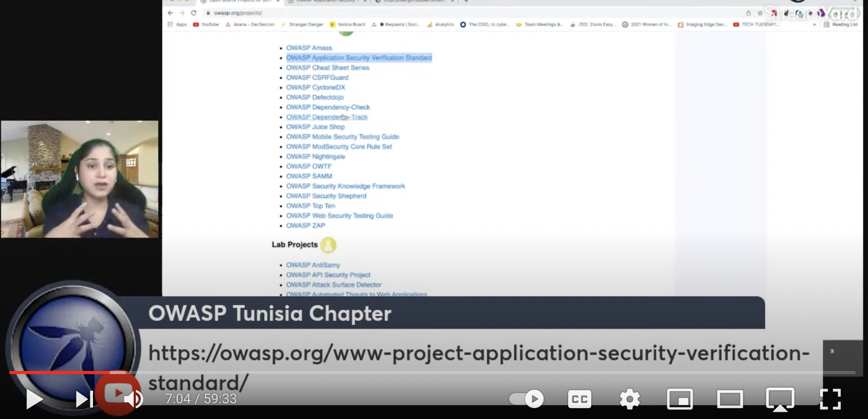Open the AirPlay casting option
The height and width of the screenshot is (419, 868).
(x=780, y=399)
